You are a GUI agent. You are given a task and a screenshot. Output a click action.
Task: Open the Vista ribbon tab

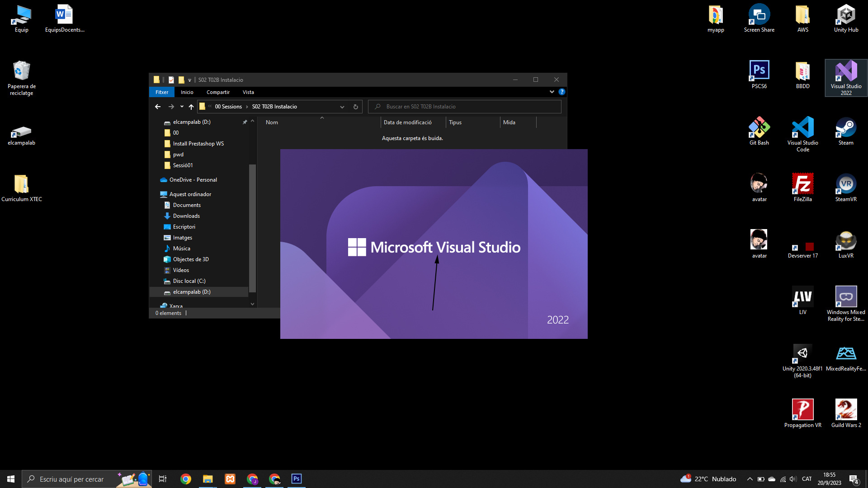tap(248, 92)
